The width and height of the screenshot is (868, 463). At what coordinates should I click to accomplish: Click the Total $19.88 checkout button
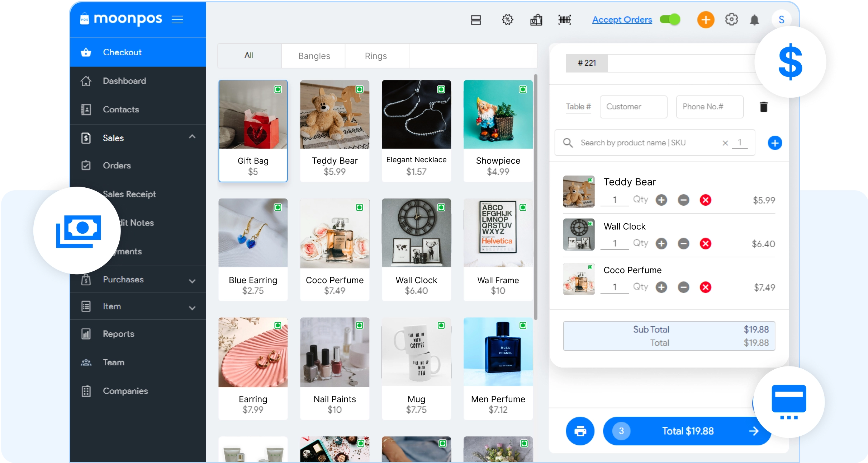pyautogui.click(x=687, y=431)
